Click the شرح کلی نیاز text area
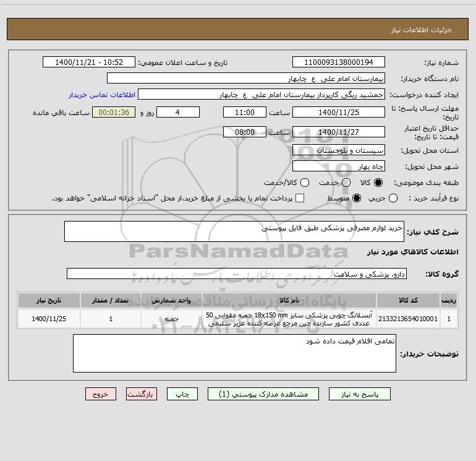The height and width of the screenshot is (461, 476). pyautogui.click(x=234, y=231)
